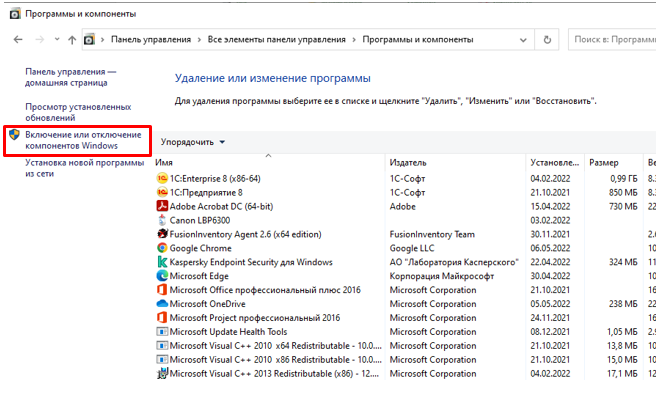
Task: Click the Microsoft Update Health Tools icon
Action: (x=162, y=332)
